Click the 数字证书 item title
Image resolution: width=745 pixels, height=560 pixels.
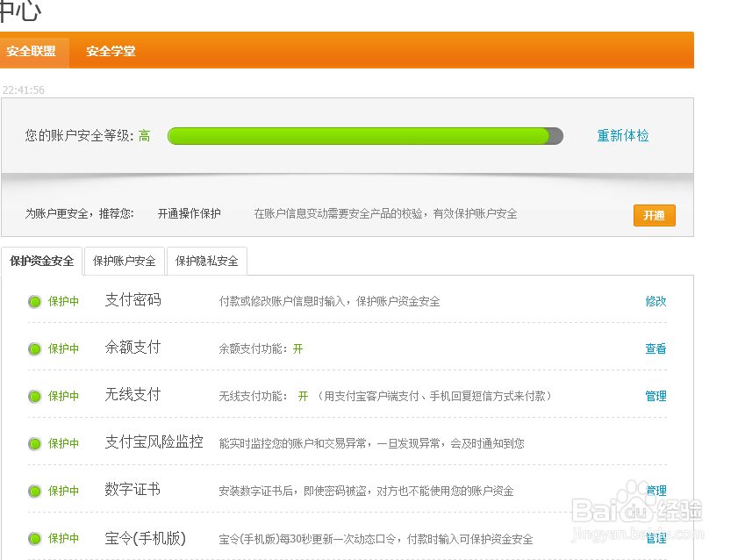133,489
